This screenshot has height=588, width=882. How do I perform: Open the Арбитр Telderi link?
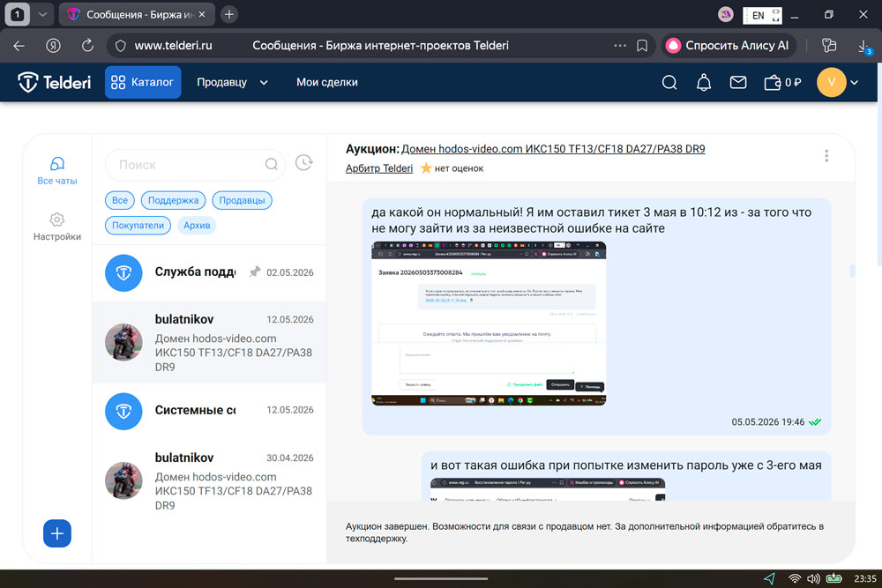[379, 168]
